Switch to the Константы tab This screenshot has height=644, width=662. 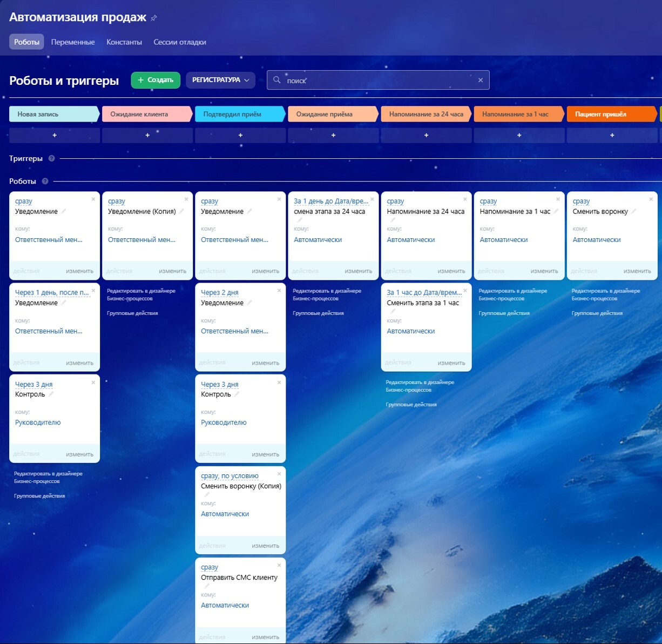(124, 42)
